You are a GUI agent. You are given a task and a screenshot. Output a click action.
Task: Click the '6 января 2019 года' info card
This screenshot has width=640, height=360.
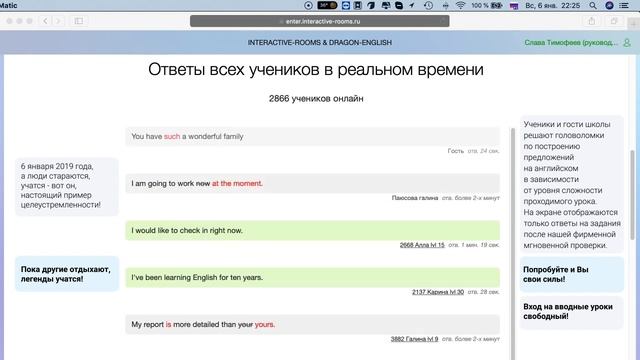(67, 186)
